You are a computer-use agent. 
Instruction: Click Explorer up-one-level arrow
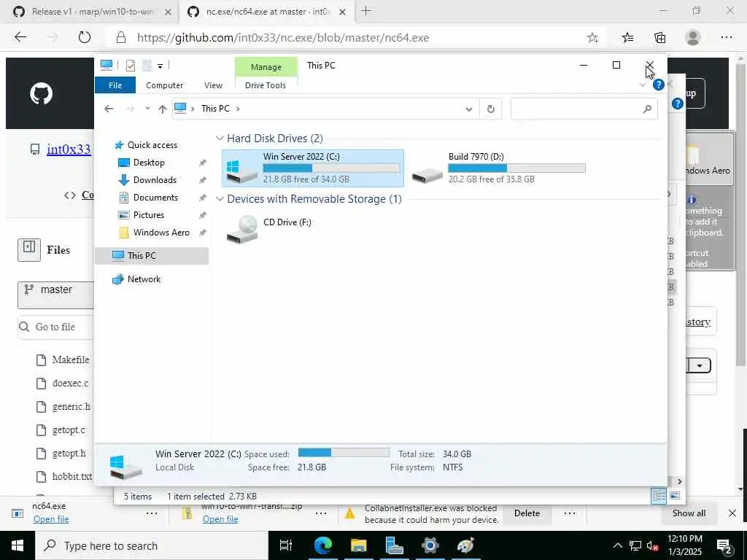(x=163, y=109)
